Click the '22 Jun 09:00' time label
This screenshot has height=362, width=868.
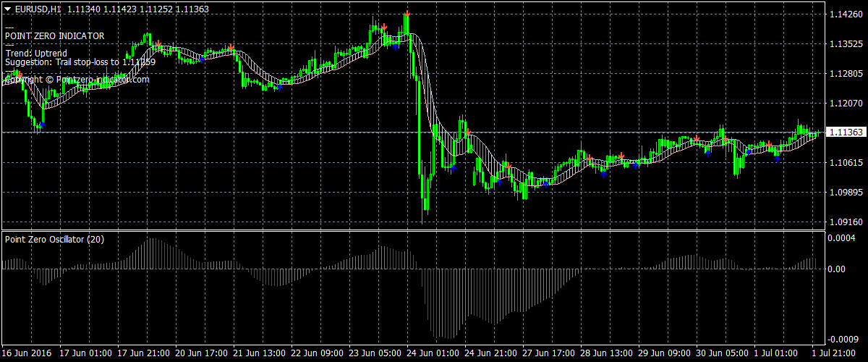coord(318,354)
